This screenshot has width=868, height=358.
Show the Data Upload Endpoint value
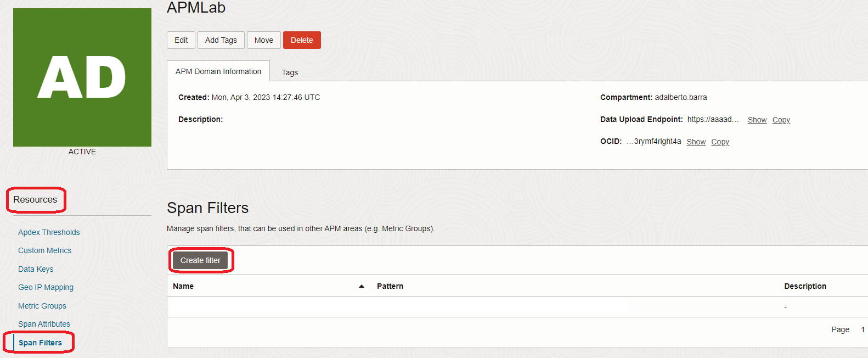click(757, 120)
